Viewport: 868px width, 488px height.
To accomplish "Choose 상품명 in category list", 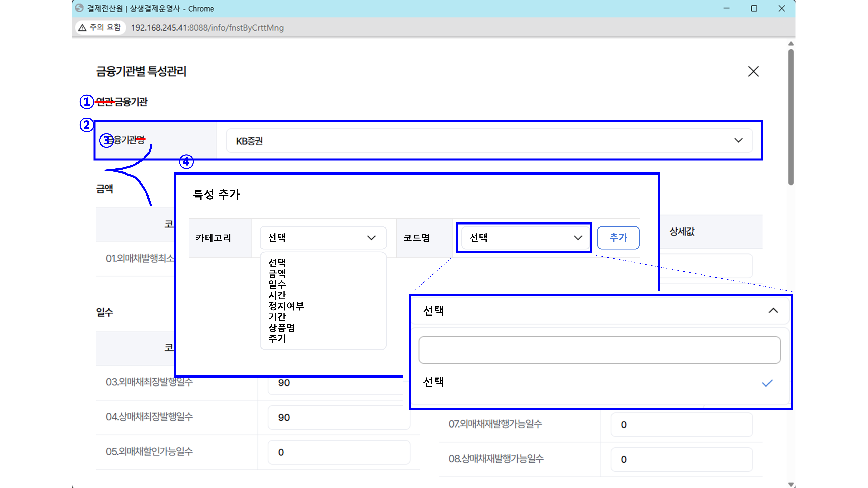I will click(281, 327).
